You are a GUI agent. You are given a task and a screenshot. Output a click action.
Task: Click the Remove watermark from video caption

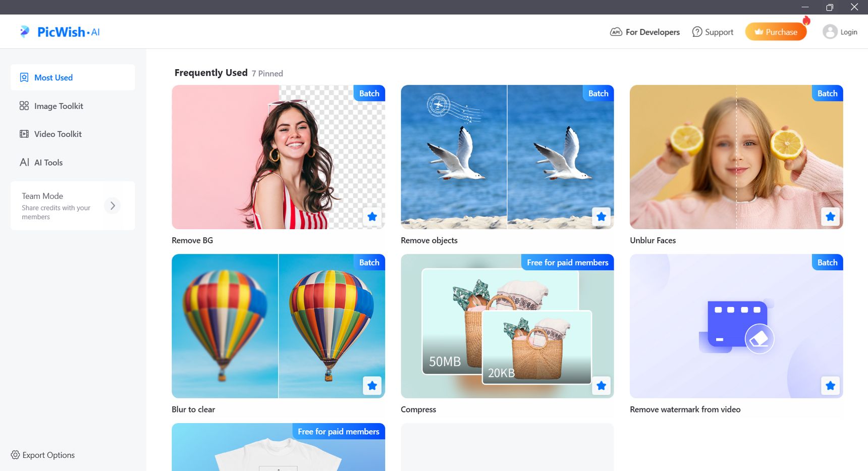point(685,409)
